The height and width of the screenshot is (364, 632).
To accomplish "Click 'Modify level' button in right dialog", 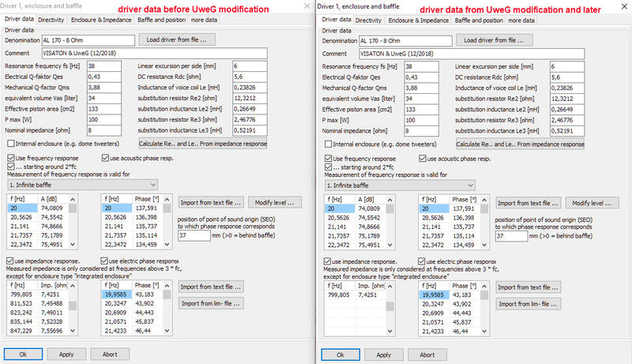I will click(592, 203).
